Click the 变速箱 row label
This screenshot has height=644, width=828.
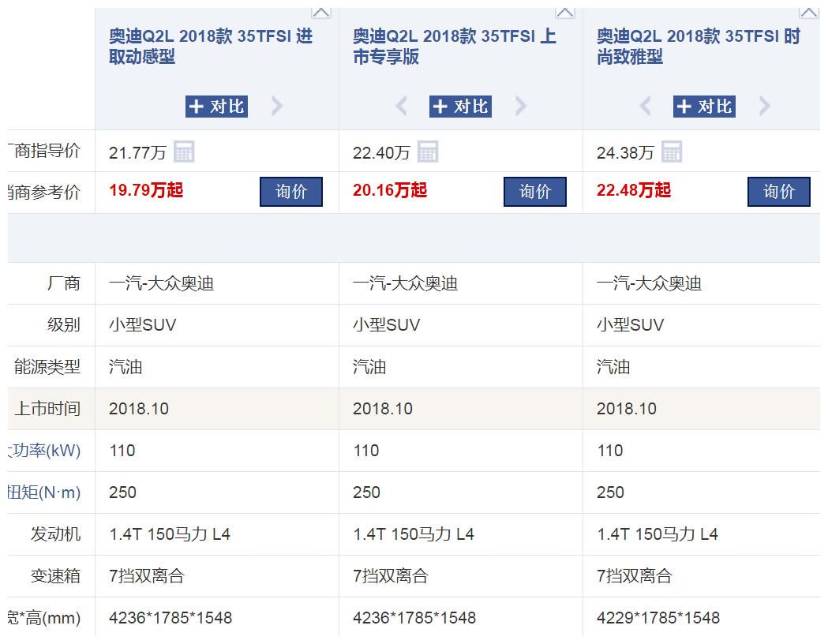(55, 575)
